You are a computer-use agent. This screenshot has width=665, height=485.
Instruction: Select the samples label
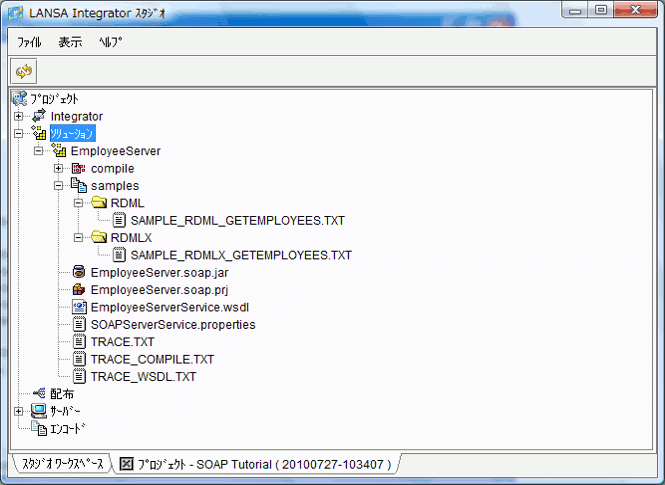pyautogui.click(x=115, y=186)
